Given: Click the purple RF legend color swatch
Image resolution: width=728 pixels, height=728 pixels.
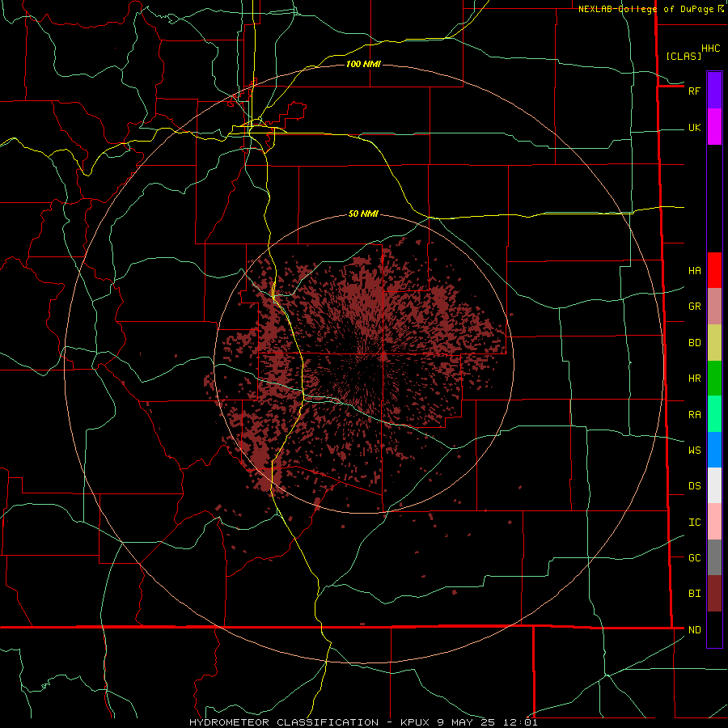Looking at the screenshot, I should (x=714, y=91).
